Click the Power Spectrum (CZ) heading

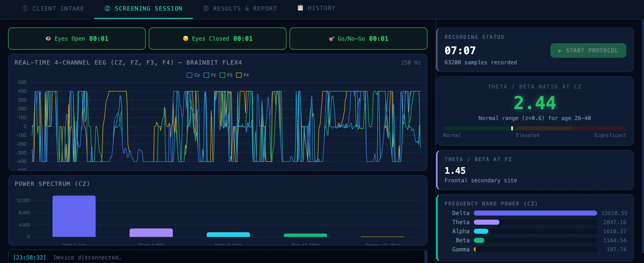click(52, 184)
